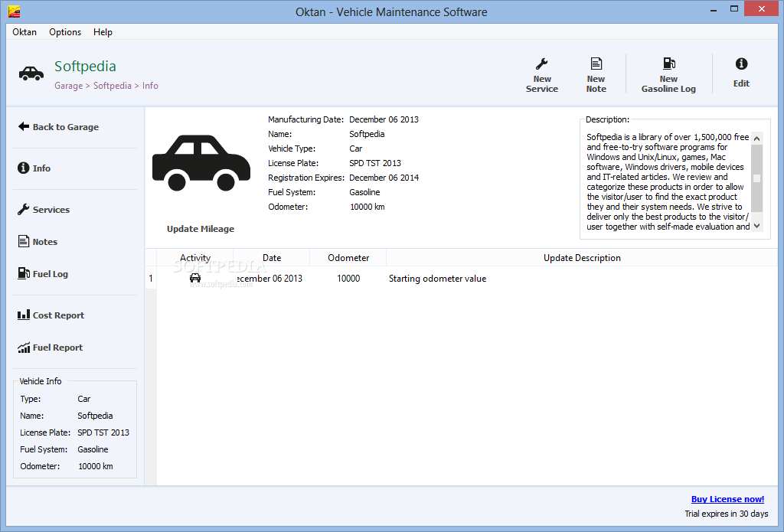Click the Services wrench icon in sidebar
The height and width of the screenshot is (532, 784).
24,210
